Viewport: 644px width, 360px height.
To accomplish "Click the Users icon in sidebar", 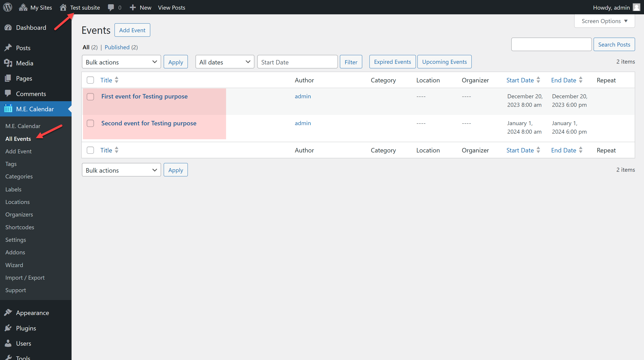I will pyautogui.click(x=8, y=343).
